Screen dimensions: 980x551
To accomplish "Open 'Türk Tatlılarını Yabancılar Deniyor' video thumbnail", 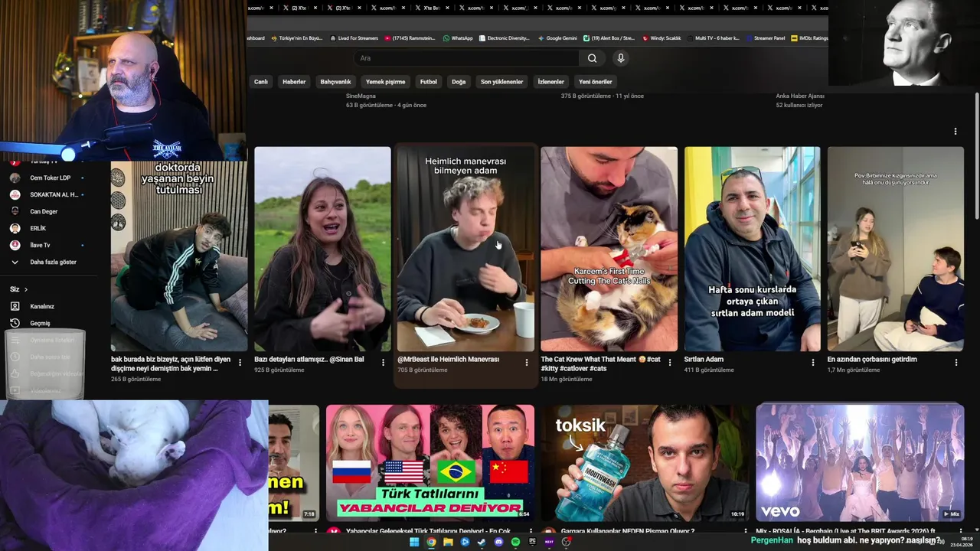I will [x=430, y=462].
